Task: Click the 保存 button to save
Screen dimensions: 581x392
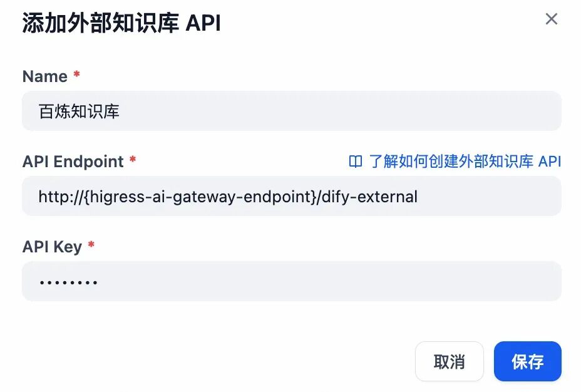Action: pos(528,361)
